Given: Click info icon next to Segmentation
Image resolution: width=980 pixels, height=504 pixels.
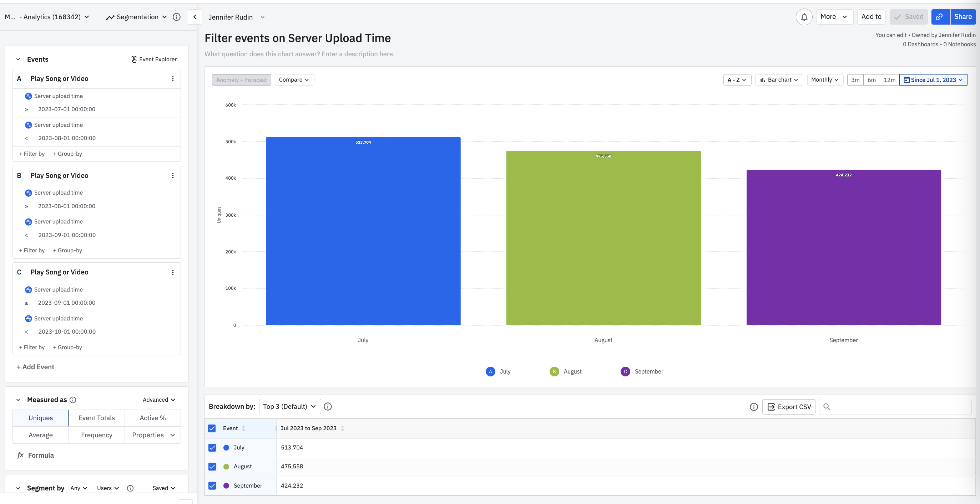Looking at the screenshot, I should tap(177, 17).
